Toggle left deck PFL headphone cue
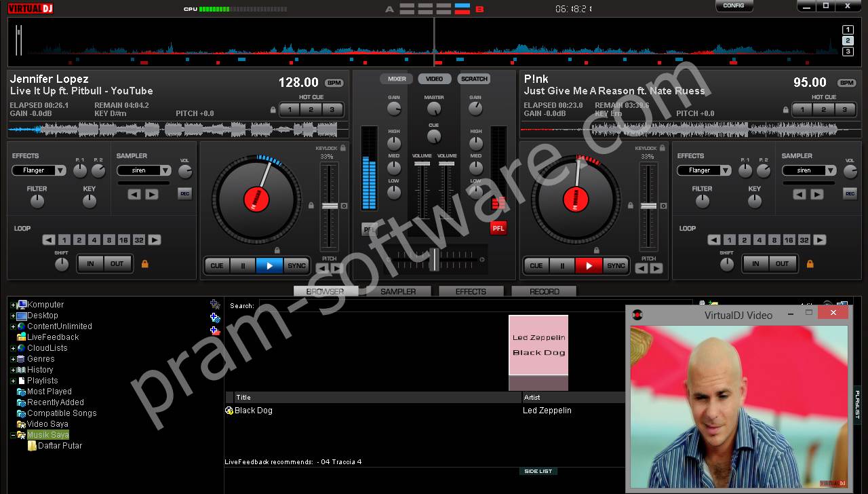The image size is (868, 494). click(370, 229)
